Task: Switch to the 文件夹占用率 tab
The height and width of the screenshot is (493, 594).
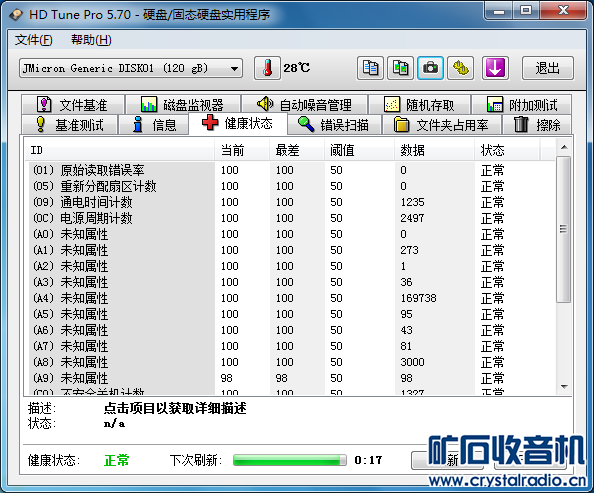Action: [x=442, y=125]
